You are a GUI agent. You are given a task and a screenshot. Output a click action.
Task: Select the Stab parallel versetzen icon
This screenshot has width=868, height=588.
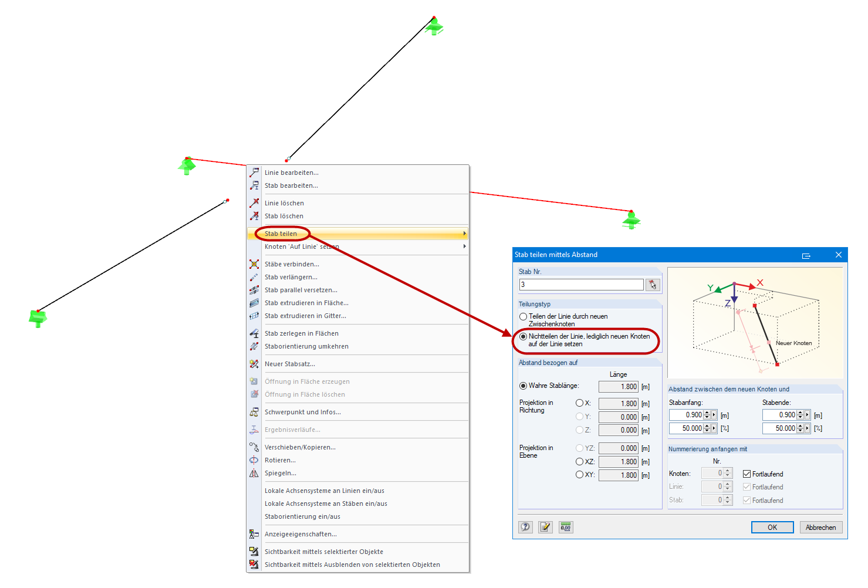click(x=254, y=290)
